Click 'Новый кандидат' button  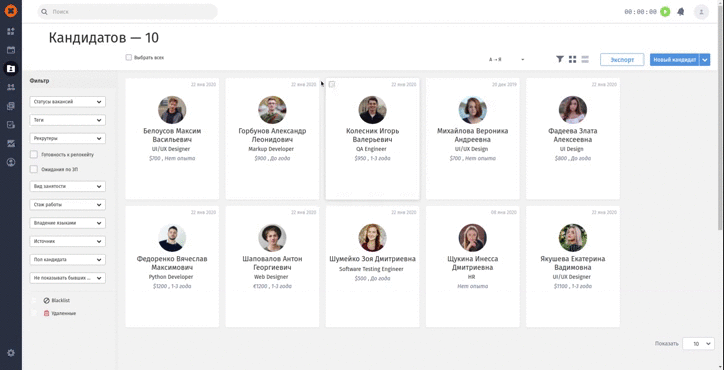(x=675, y=60)
